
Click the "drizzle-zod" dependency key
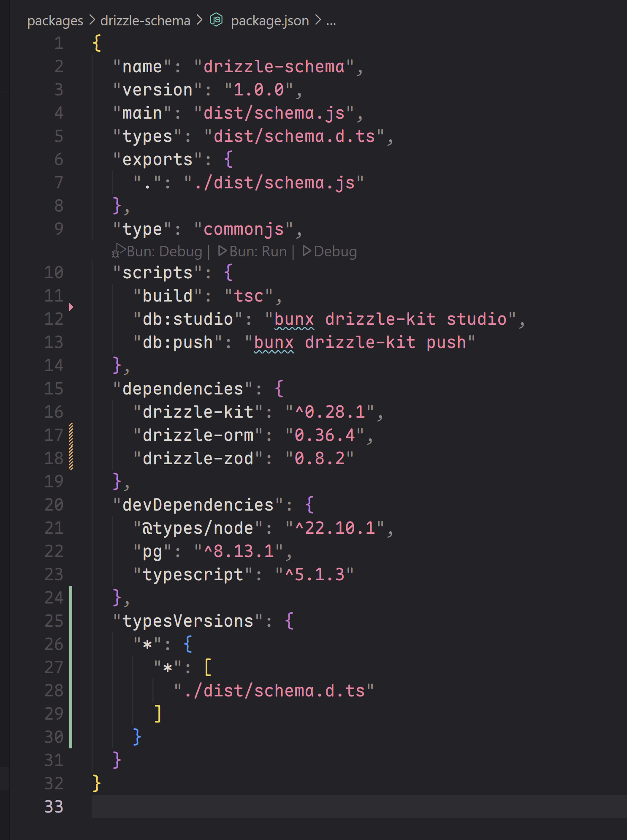[198, 459]
